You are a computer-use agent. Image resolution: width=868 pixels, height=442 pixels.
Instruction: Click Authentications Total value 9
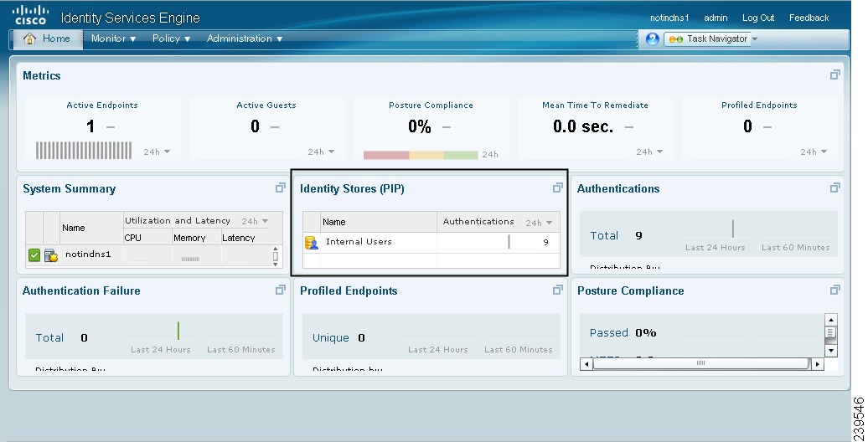(x=638, y=236)
